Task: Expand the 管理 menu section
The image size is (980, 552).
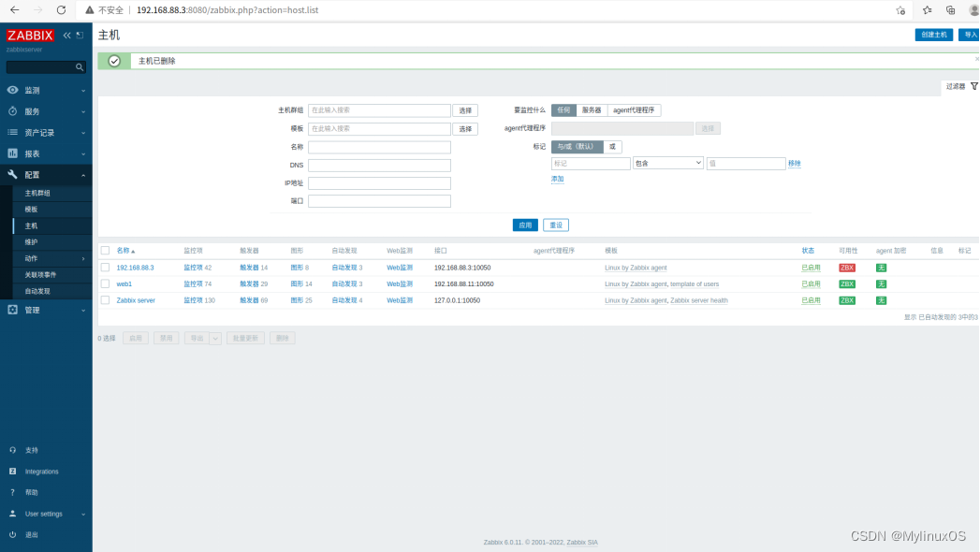Action: coord(83,311)
